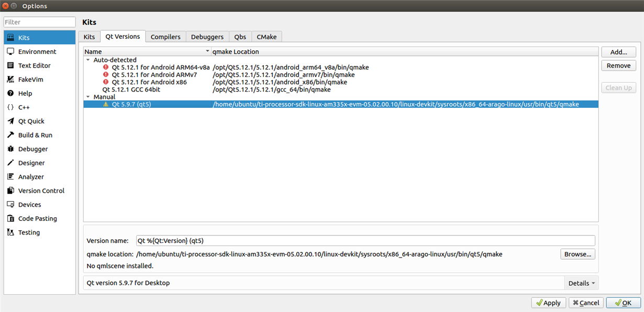This screenshot has width=644, height=312.
Task: Click error icon of Android ARM64-v8a version
Action: 106,68
